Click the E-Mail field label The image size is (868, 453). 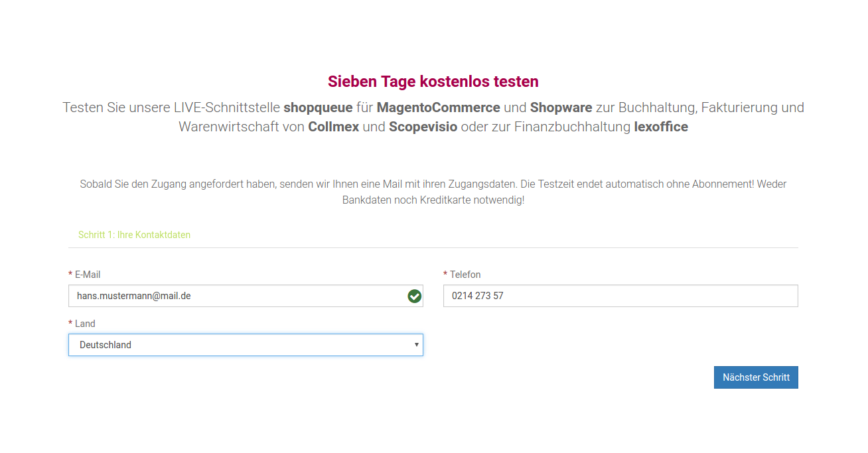point(88,275)
